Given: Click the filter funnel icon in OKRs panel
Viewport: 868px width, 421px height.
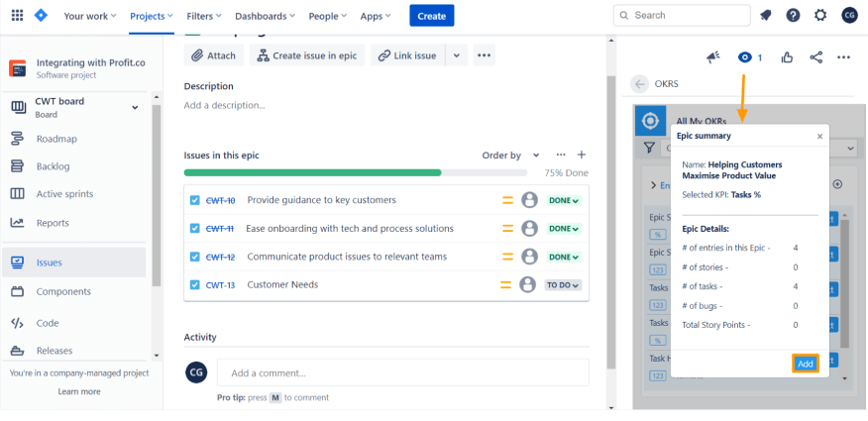Looking at the screenshot, I should [x=650, y=148].
